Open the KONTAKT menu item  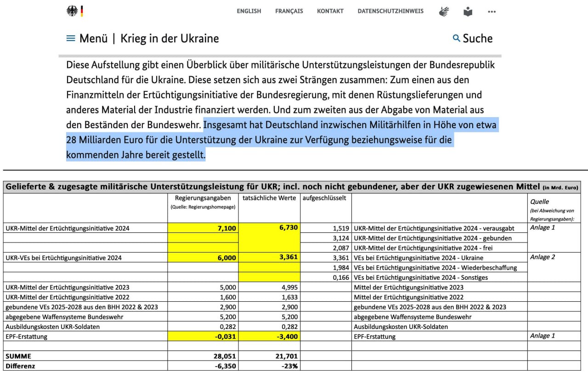(330, 11)
